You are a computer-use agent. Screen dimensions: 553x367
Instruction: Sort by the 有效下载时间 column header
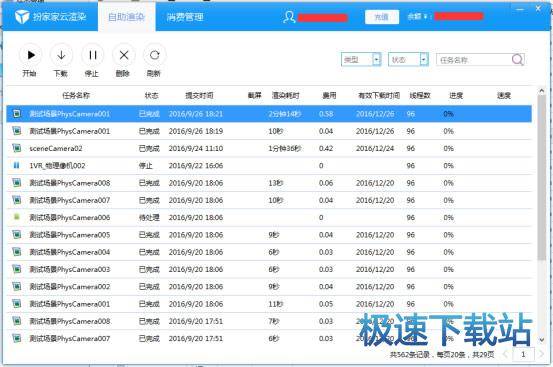tap(379, 95)
